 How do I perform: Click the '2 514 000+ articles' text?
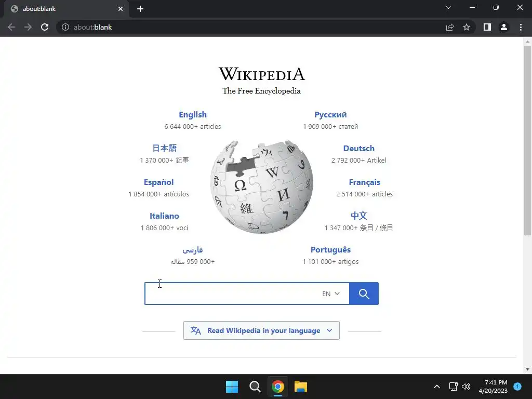coord(364,194)
